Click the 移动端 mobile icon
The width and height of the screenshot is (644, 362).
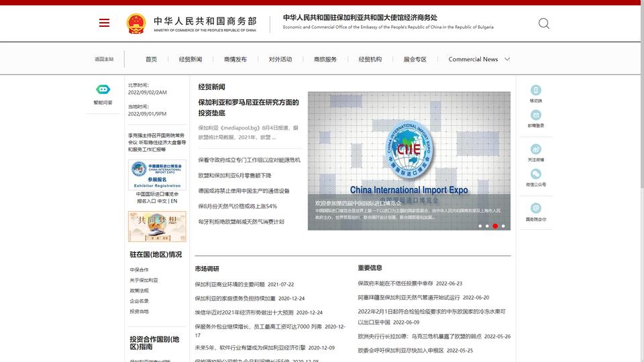click(x=535, y=90)
